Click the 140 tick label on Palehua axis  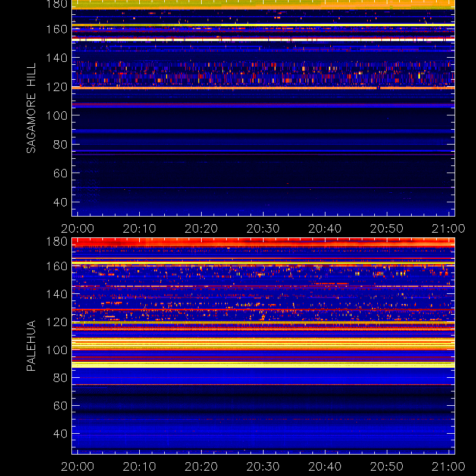[57, 294]
